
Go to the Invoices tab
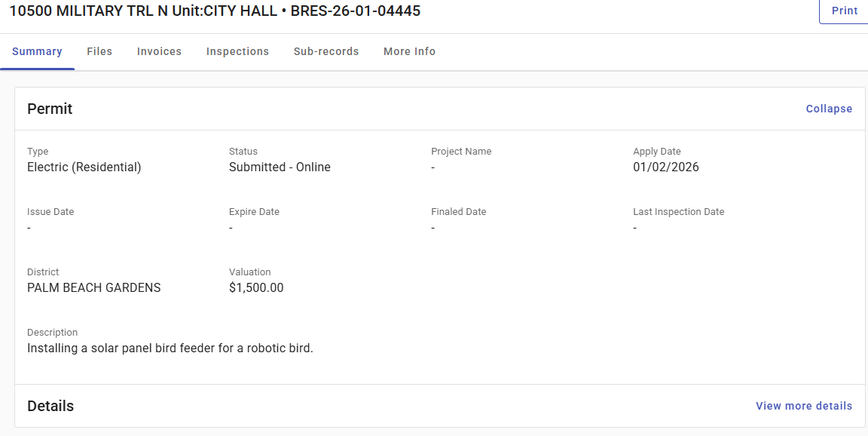coord(159,51)
